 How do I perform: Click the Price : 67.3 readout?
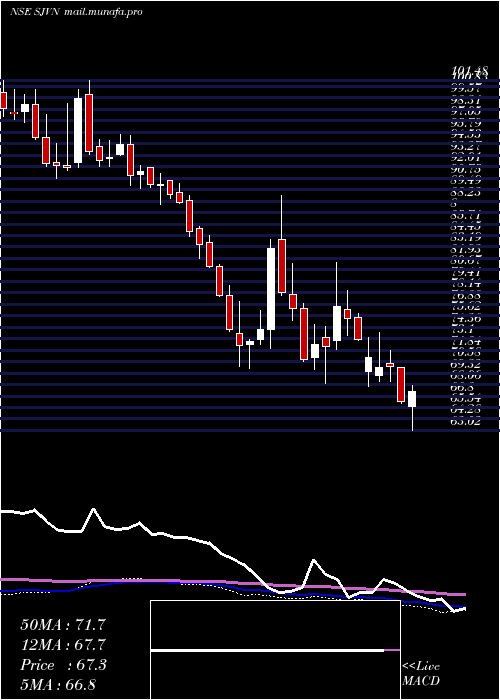point(63,665)
